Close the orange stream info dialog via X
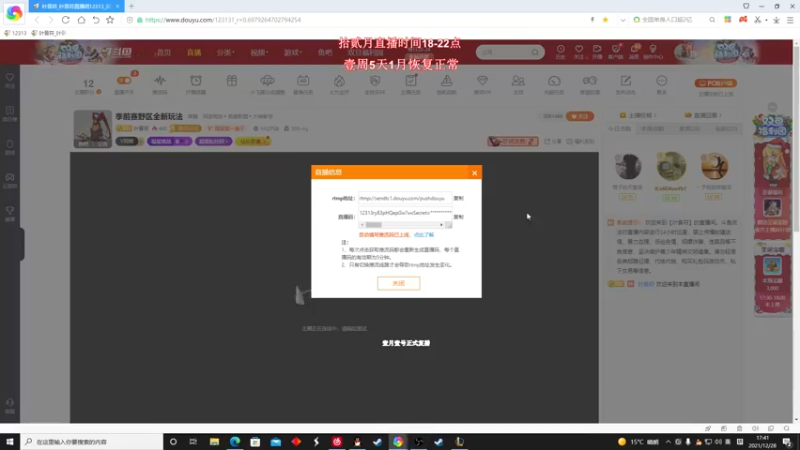The image size is (800, 450). coord(474,173)
